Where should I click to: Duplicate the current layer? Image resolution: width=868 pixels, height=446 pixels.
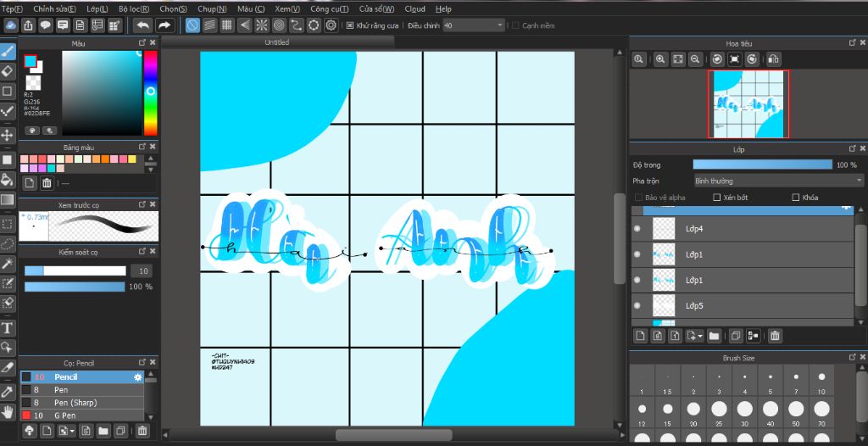(x=736, y=336)
